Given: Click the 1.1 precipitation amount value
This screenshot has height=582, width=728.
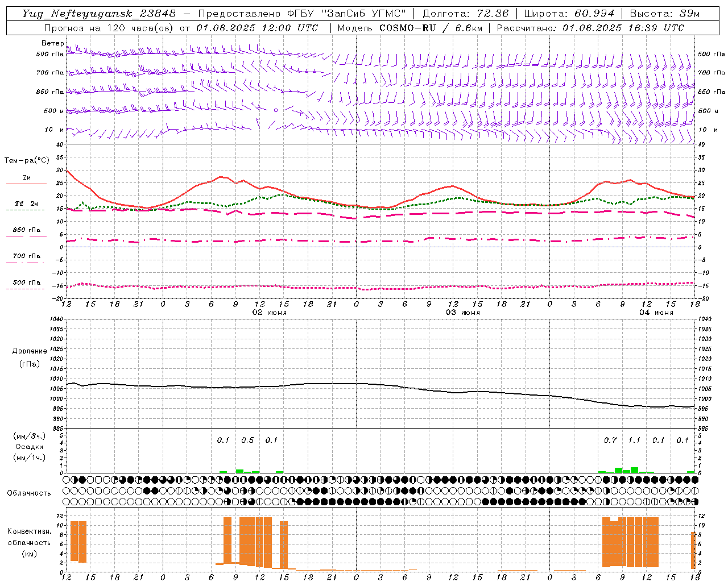Looking at the screenshot, I should coord(634,440).
